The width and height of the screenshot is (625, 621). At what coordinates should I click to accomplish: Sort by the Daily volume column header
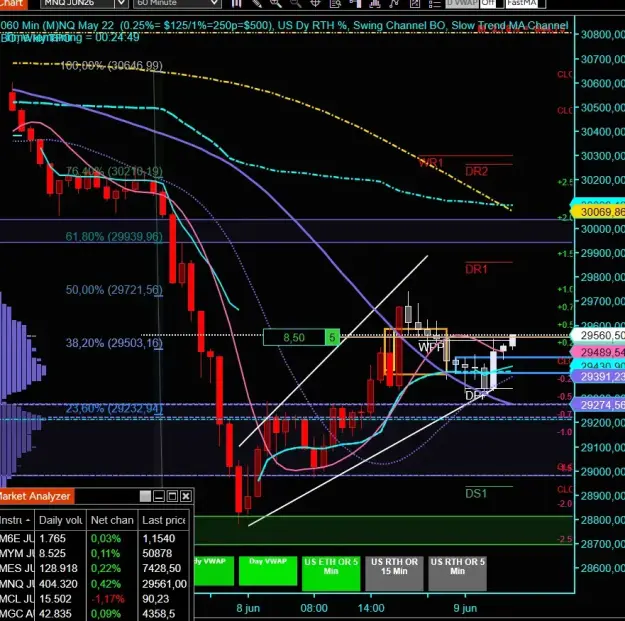tap(61, 520)
